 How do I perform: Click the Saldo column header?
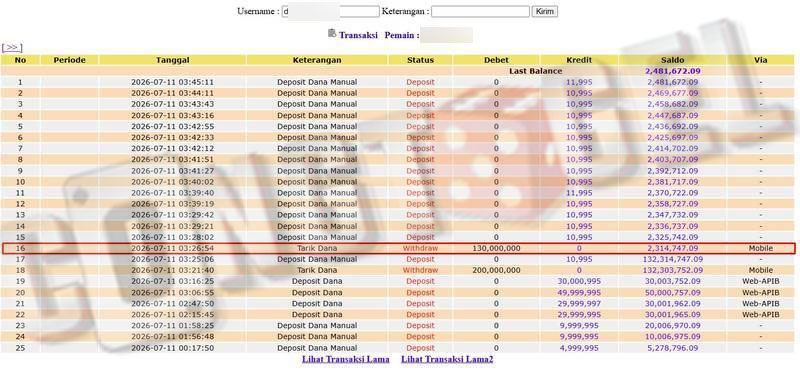(x=672, y=60)
